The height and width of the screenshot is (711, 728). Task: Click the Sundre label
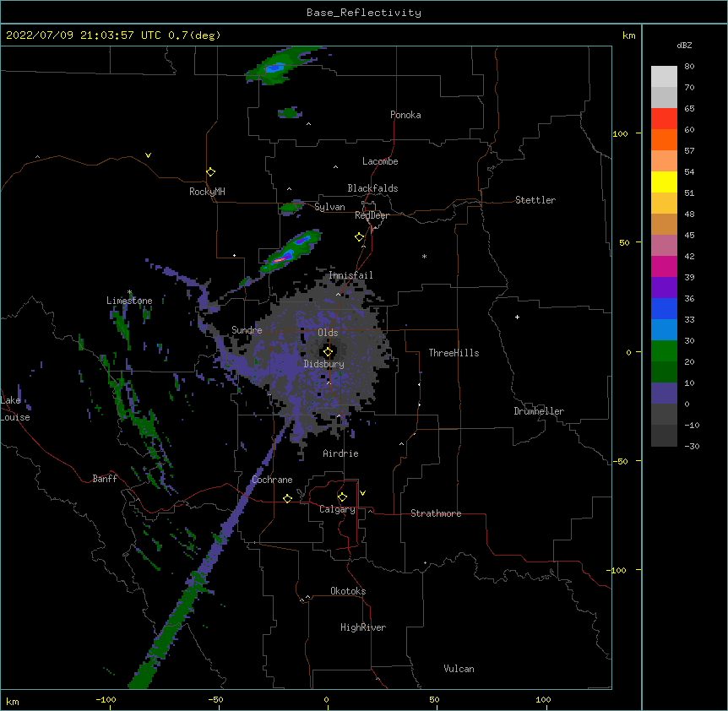coord(247,330)
